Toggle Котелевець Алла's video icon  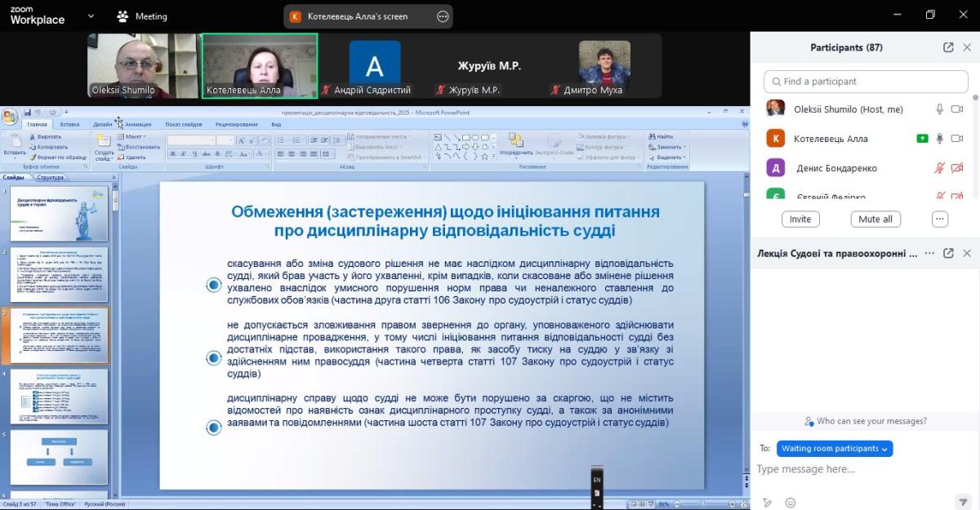click(956, 139)
